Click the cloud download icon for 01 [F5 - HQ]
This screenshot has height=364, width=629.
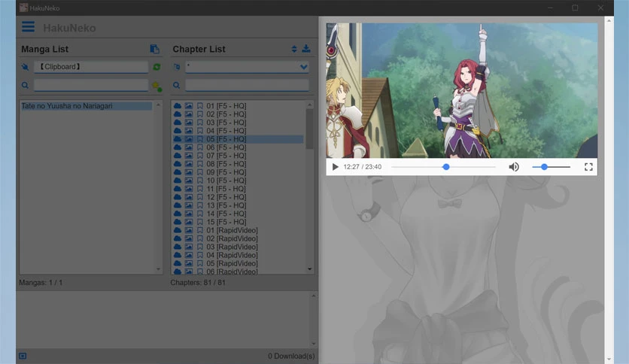click(x=178, y=106)
